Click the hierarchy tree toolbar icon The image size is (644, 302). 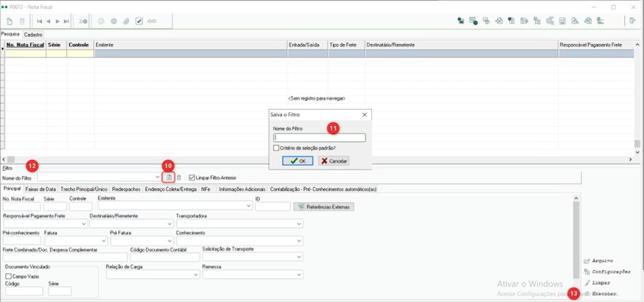[x=537, y=20]
